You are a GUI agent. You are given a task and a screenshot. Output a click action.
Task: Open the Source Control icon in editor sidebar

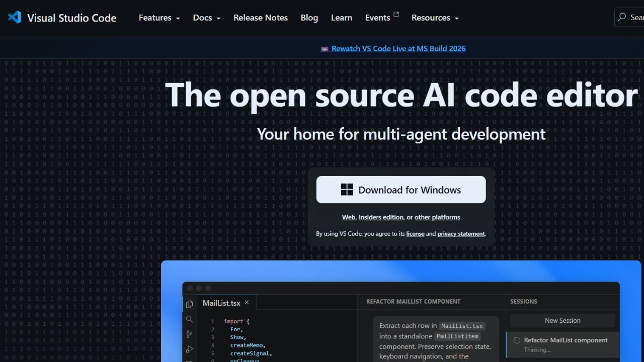click(189, 334)
